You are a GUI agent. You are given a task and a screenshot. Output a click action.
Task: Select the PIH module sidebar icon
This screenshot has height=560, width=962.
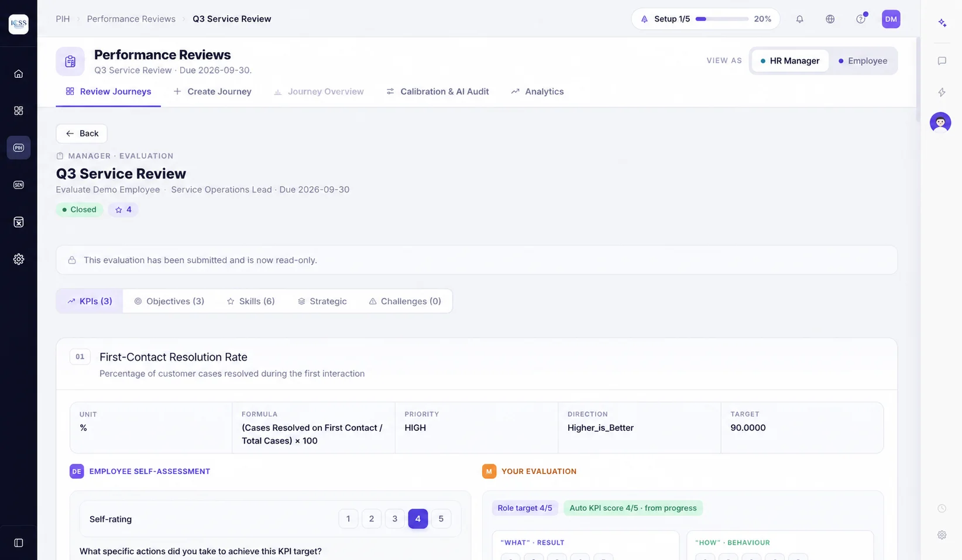pos(19,147)
